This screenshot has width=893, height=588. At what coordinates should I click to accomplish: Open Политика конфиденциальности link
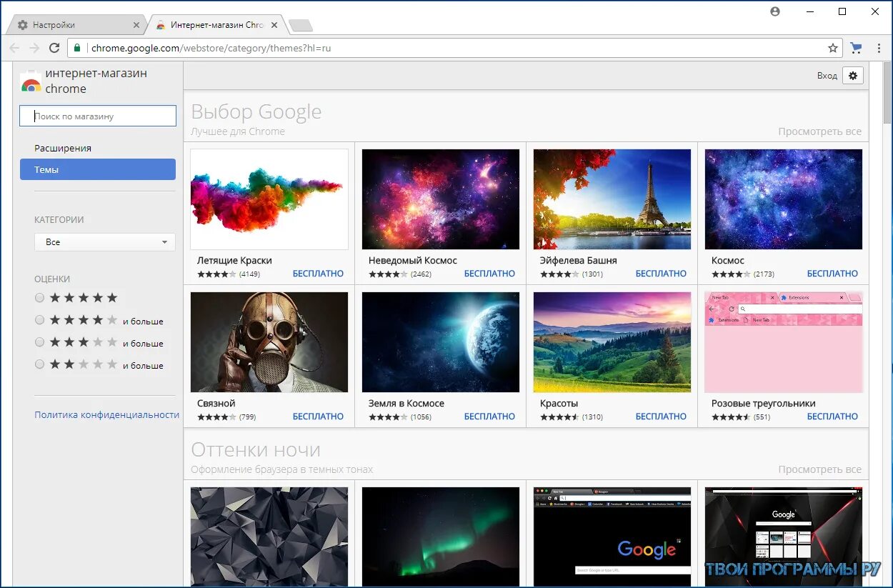click(106, 414)
